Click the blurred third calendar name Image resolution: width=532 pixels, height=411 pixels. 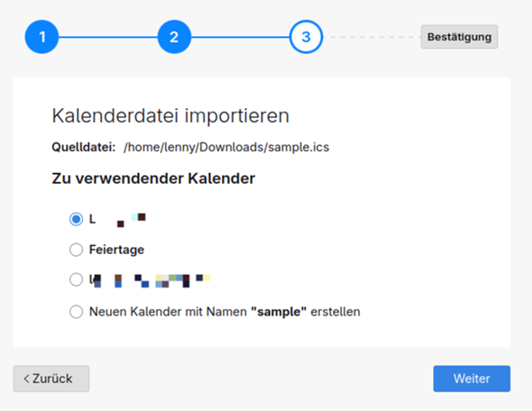pyautogui.click(x=150, y=280)
